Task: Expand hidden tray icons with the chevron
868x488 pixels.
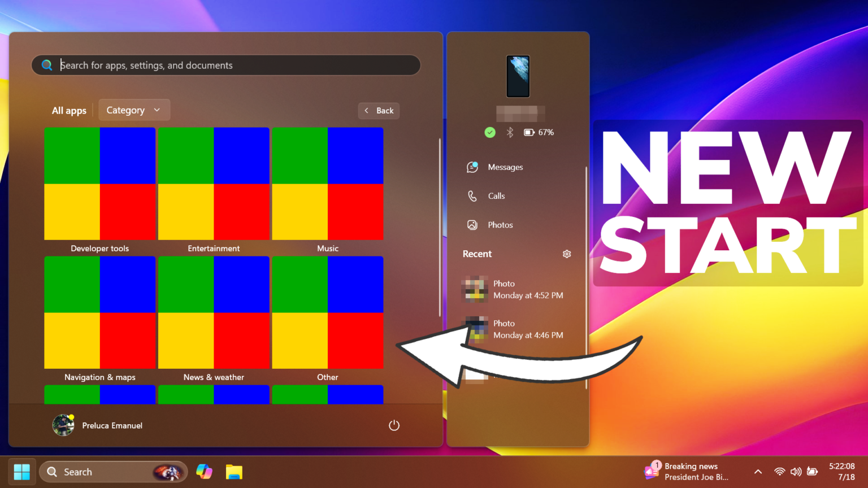Action: coord(758,471)
